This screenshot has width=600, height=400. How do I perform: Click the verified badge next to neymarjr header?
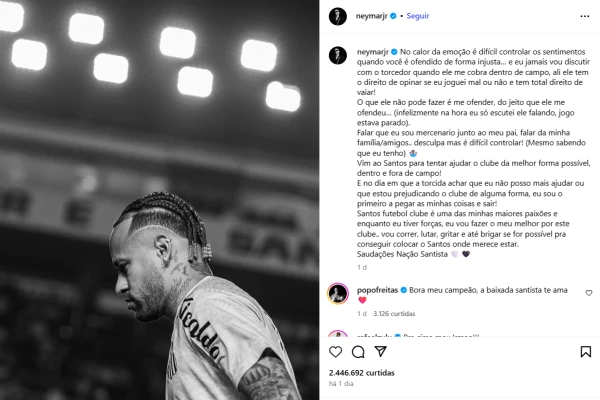(x=393, y=16)
